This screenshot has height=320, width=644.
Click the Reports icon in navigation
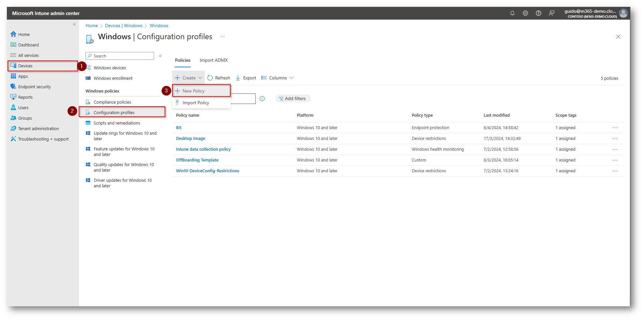coord(13,97)
